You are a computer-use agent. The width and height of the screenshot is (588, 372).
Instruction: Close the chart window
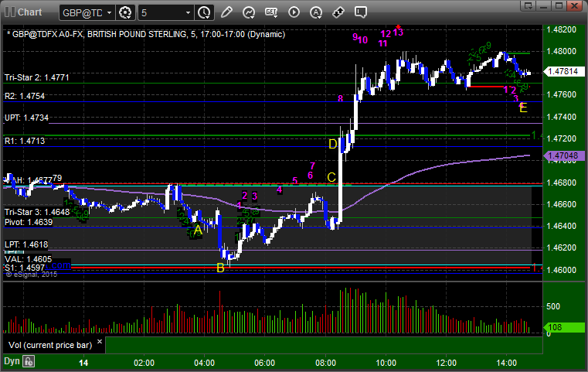click(x=575, y=5)
